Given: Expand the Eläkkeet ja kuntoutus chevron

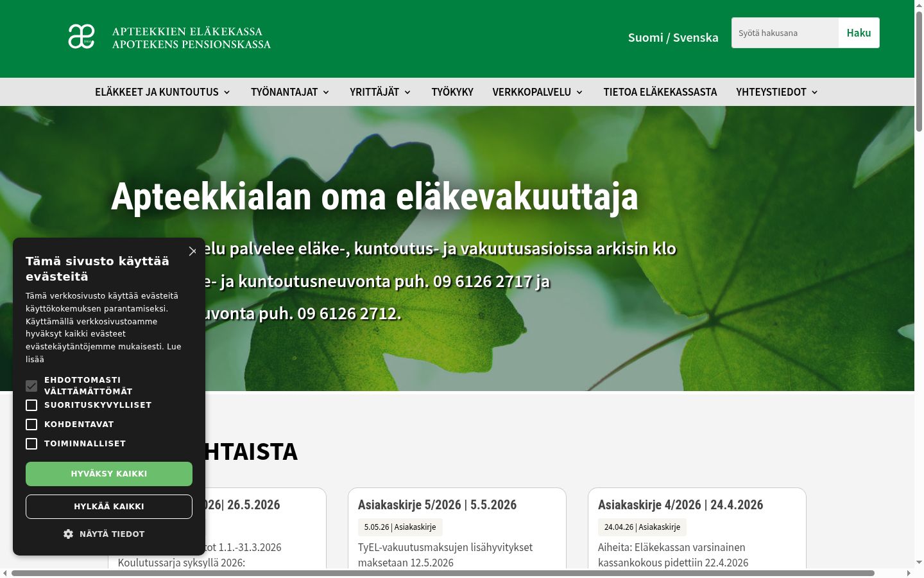Looking at the screenshot, I should tap(227, 92).
